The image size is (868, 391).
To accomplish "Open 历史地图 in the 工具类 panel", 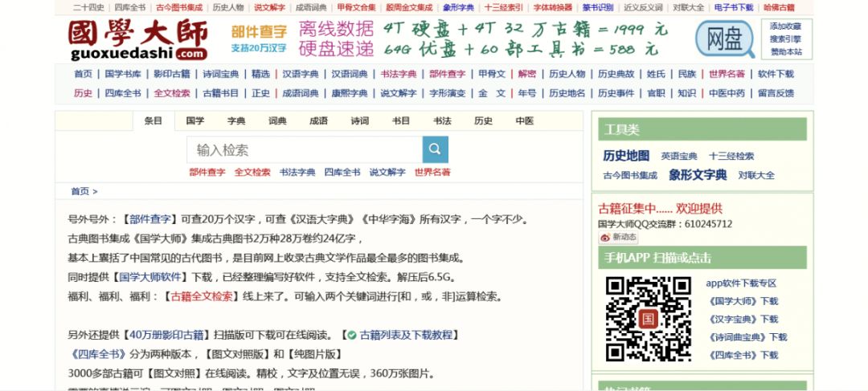I will tap(626, 156).
